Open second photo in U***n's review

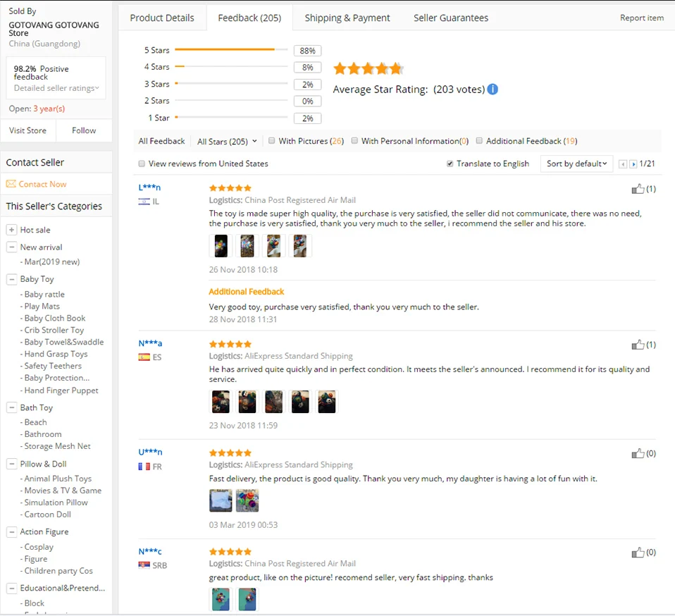tap(247, 500)
